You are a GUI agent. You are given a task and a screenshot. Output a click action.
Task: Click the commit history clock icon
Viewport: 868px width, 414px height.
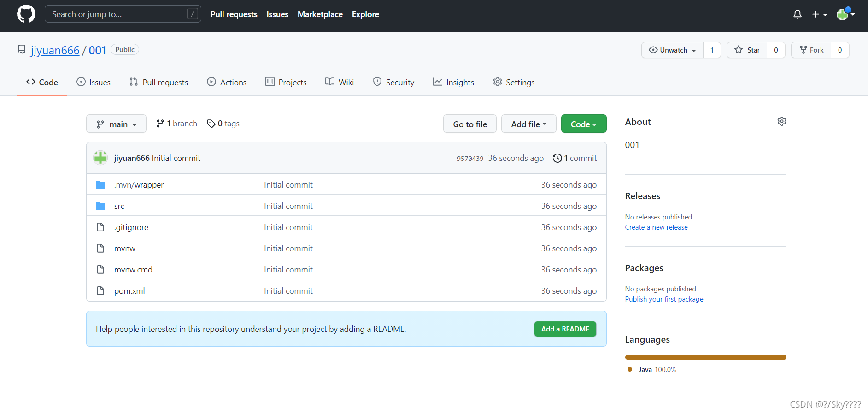point(557,158)
